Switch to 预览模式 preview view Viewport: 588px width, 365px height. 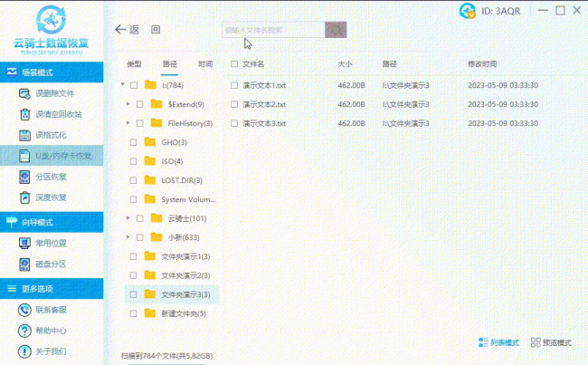[x=551, y=342]
